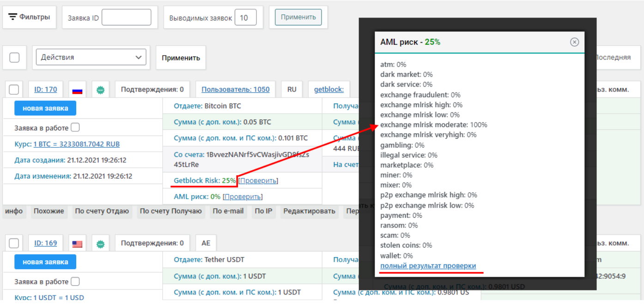Open the Действия dropdown

[x=91, y=57]
